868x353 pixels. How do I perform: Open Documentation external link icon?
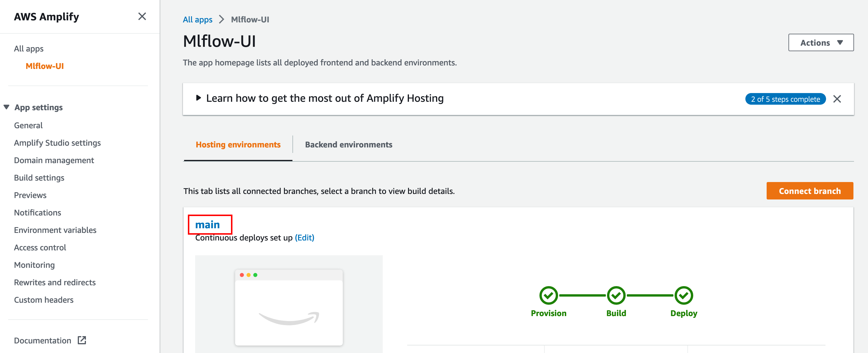point(82,340)
